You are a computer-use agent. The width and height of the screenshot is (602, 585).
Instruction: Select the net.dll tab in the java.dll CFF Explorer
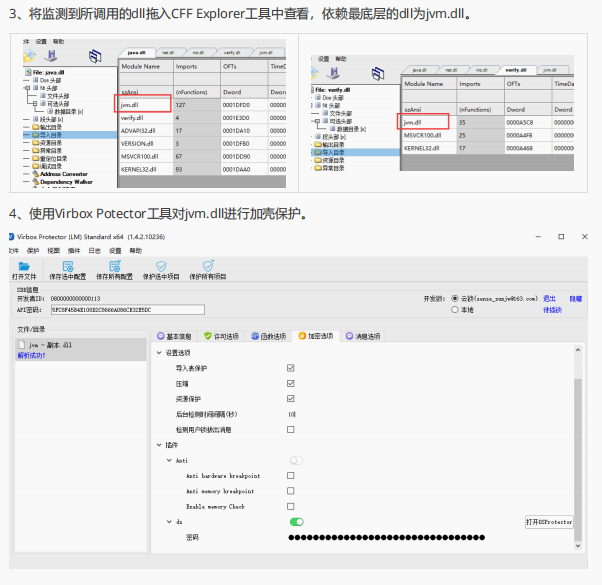[x=168, y=53]
